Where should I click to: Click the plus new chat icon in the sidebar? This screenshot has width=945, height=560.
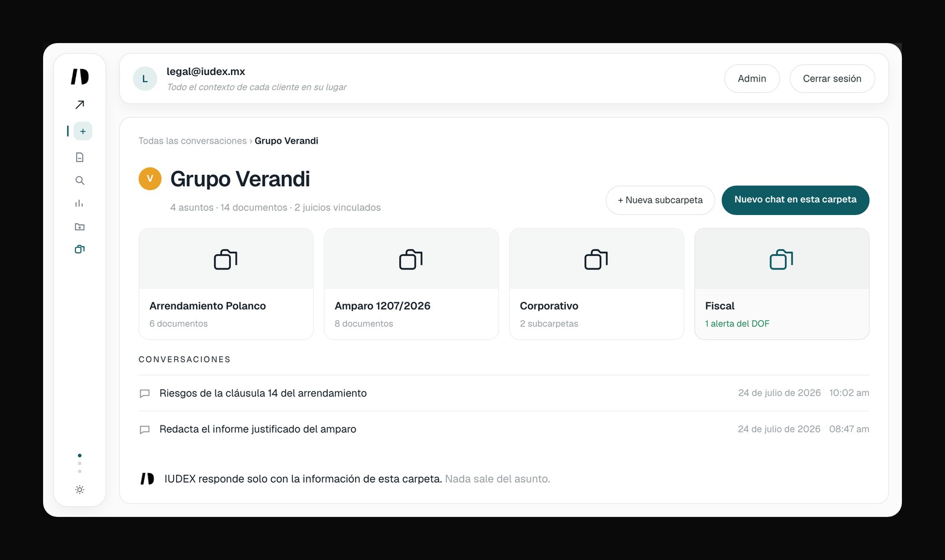83,131
